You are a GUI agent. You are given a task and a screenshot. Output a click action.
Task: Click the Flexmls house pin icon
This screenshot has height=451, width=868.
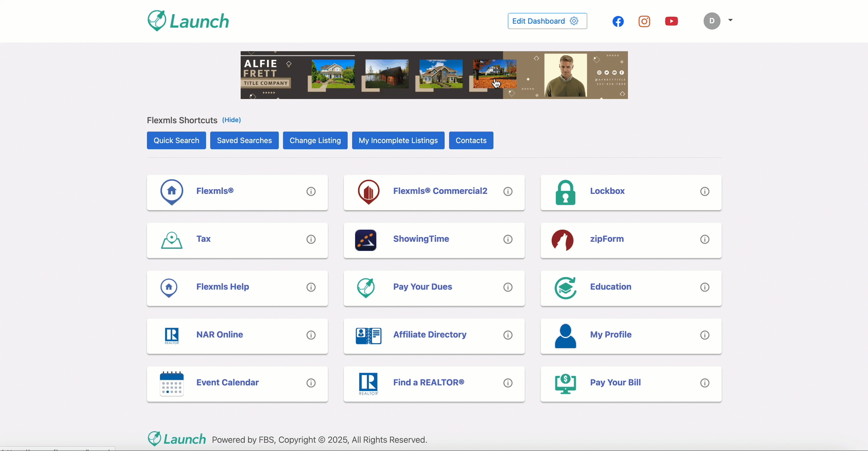pyautogui.click(x=172, y=192)
